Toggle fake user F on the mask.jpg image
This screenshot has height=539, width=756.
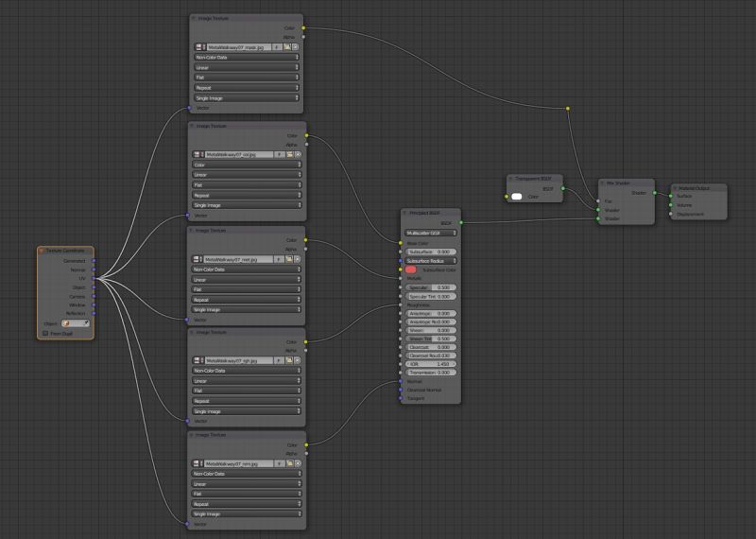tap(277, 47)
